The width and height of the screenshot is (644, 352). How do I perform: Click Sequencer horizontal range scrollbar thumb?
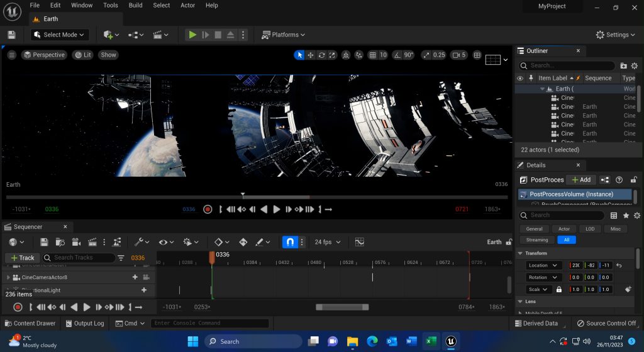pyautogui.click(x=342, y=307)
